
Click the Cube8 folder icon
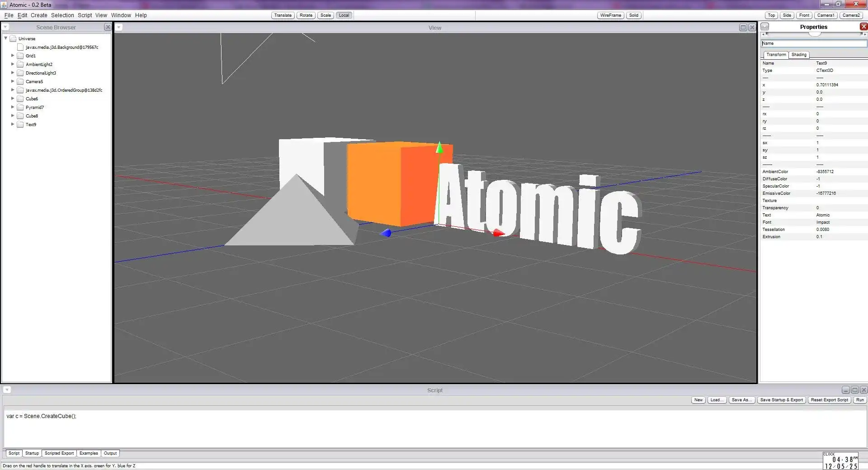pos(20,116)
